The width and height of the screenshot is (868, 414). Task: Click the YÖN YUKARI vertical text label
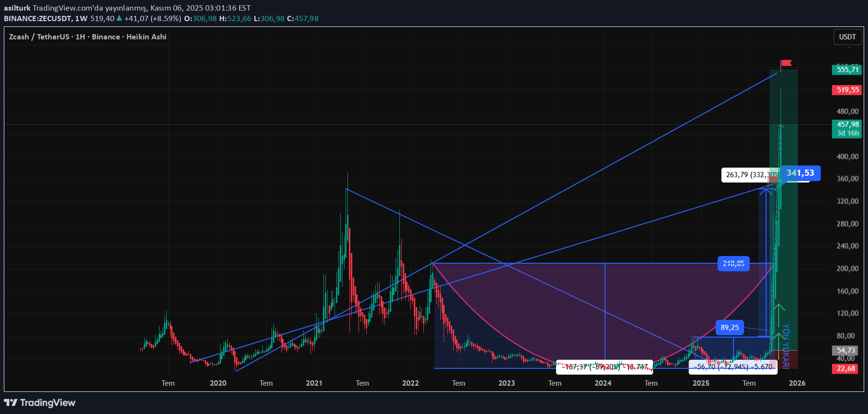(x=786, y=346)
